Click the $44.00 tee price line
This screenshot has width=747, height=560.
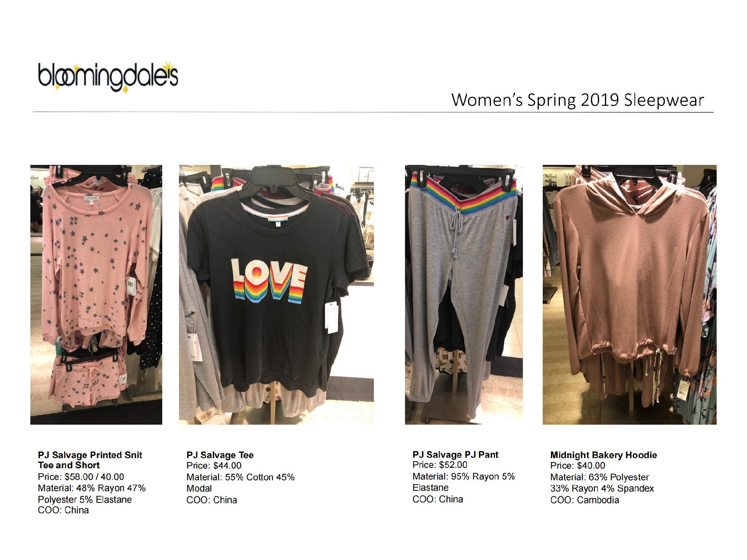(214, 465)
